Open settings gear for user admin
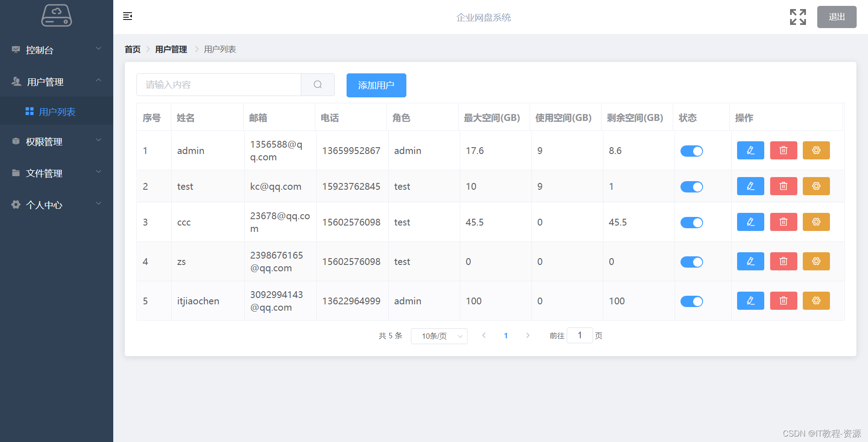The width and height of the screenshot is (868, 442). coord(816,150)
